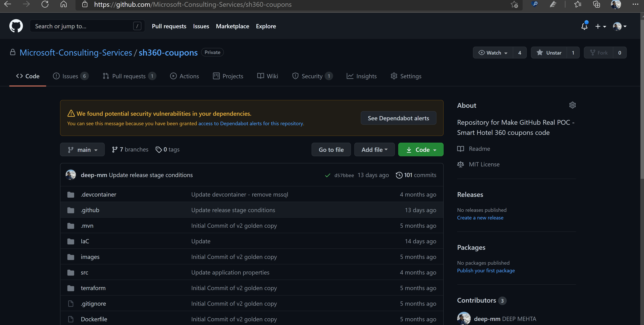644x325 pixels.
Task: Open the terraform folder
Action: (93, 288)
